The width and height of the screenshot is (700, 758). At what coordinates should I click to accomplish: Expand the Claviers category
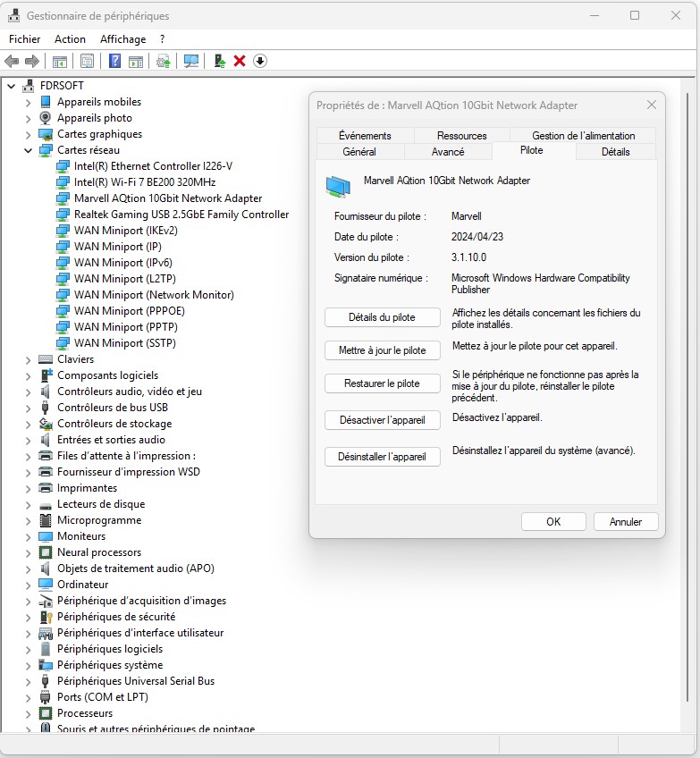click(x=28, y=359)
